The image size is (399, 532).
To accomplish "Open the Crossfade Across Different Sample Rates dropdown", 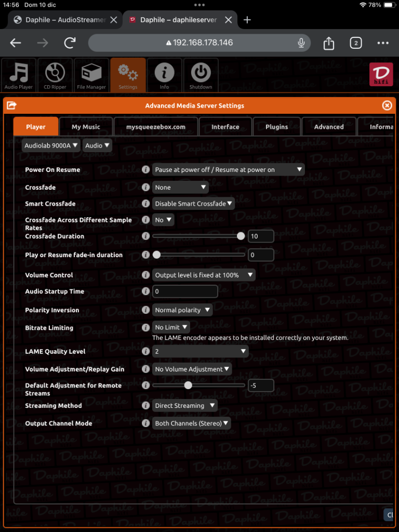I will coord(163,220).
